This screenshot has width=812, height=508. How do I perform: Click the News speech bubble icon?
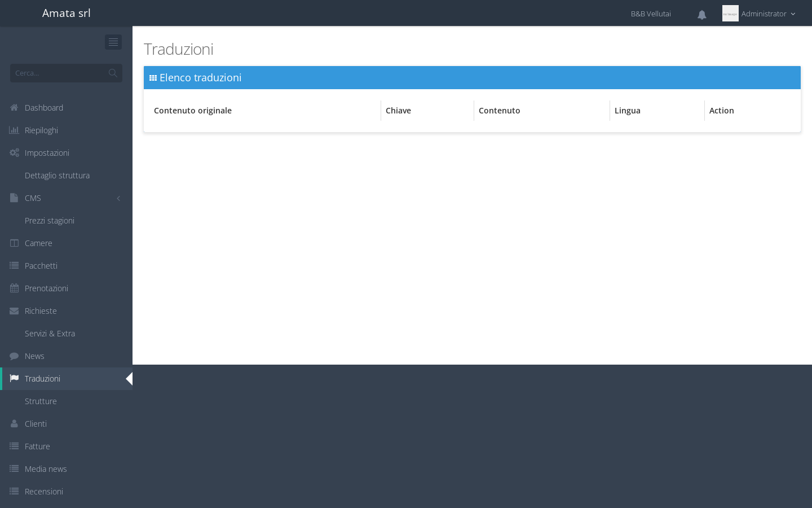(14, 356)
